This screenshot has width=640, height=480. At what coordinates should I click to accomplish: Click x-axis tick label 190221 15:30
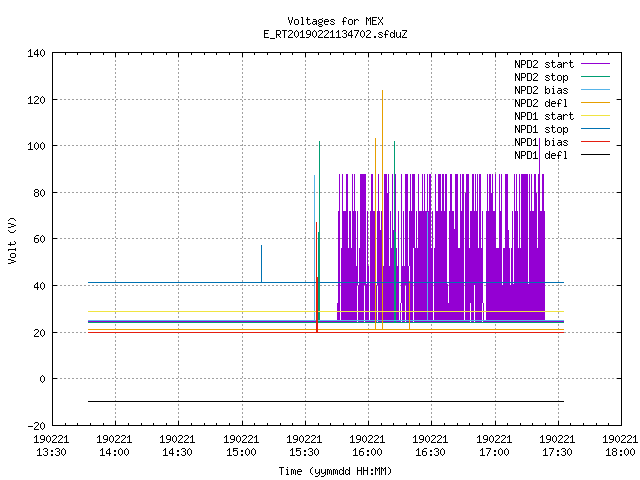pyautogui.click(x=304, y=446)
